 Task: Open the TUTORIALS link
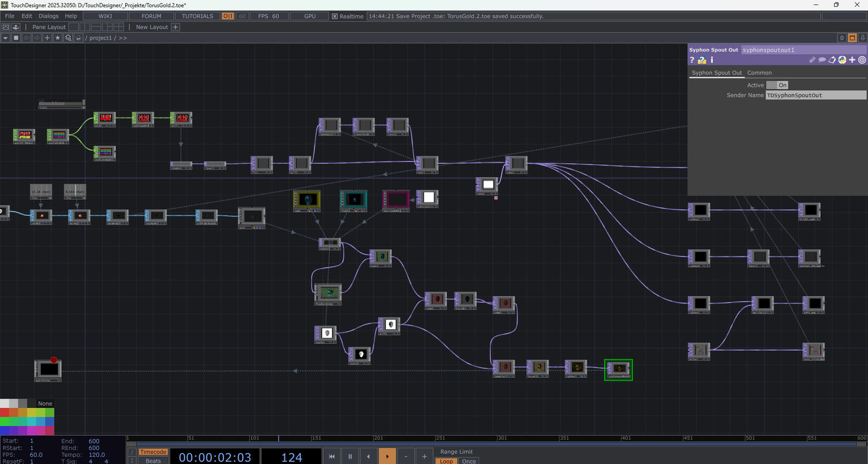pos(198,16)
